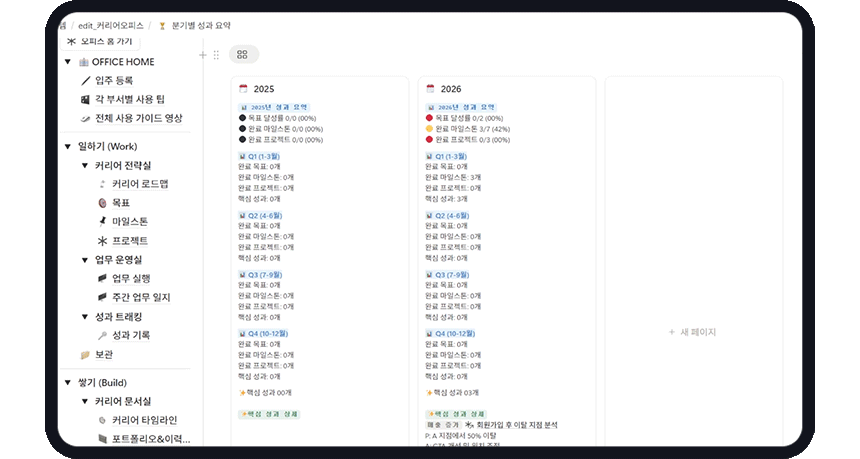Click yellow dot by 완료 마일스톤 3/7
This screenshot has height=459, width=860.
click(429, 129)
